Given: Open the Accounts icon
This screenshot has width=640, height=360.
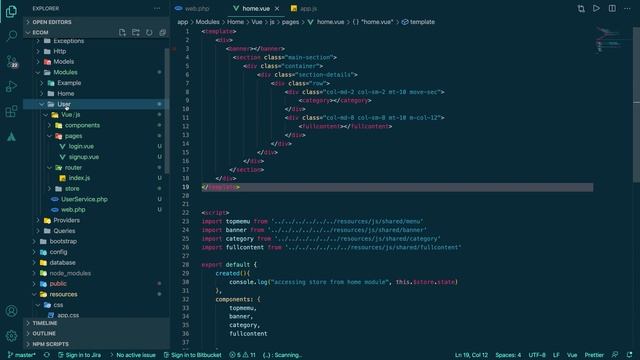Looking at the screenshot, I should click(11, 311).
